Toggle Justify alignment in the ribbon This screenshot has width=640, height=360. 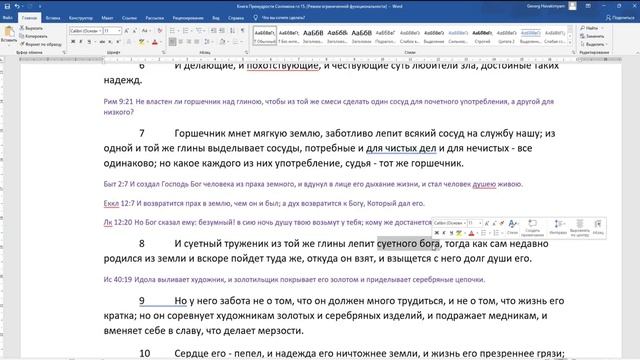[x=197, y=42]
